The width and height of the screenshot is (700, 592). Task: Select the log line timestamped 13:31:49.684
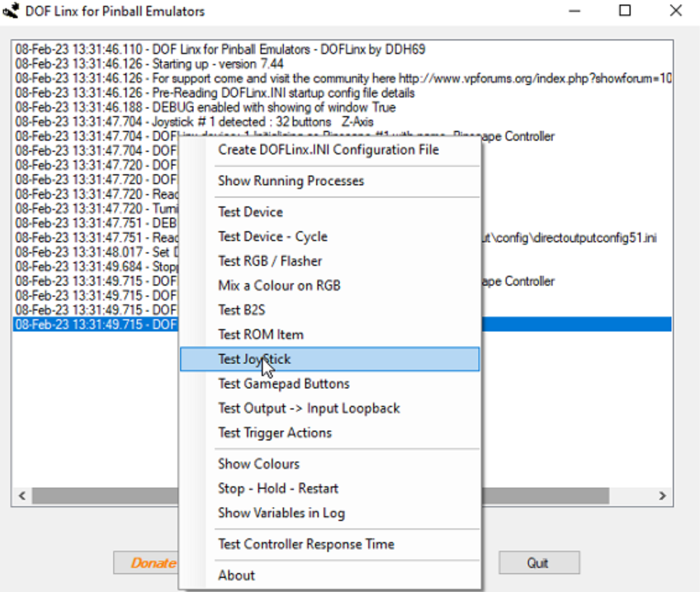pos(96,267)
